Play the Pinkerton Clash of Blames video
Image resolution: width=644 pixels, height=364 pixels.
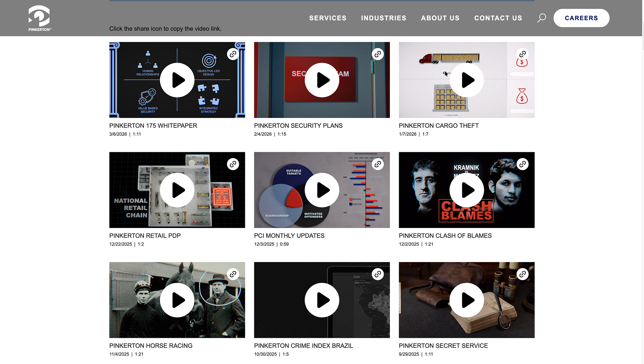click(x=466, y=190)
